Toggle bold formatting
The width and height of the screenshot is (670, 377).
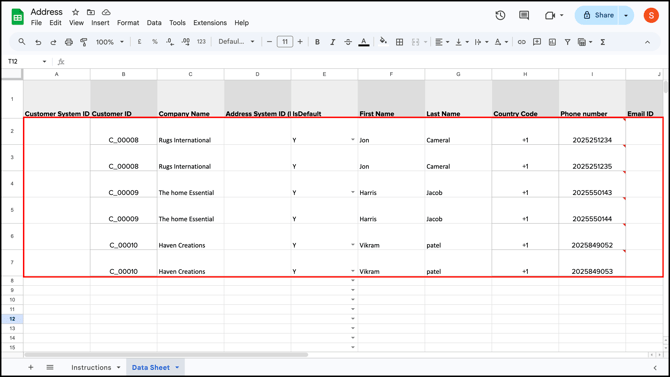pyautogui.click(x=317, y=42)
